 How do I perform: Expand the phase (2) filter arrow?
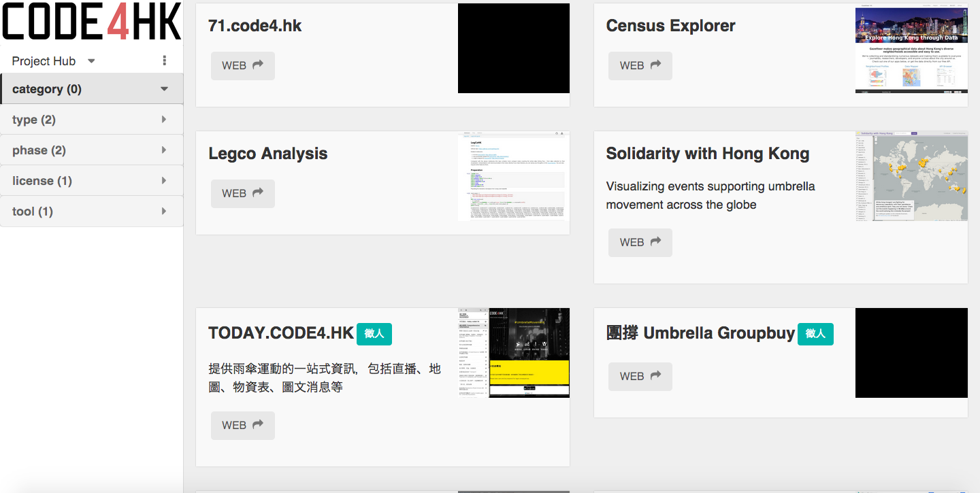(x=164, y=150)
